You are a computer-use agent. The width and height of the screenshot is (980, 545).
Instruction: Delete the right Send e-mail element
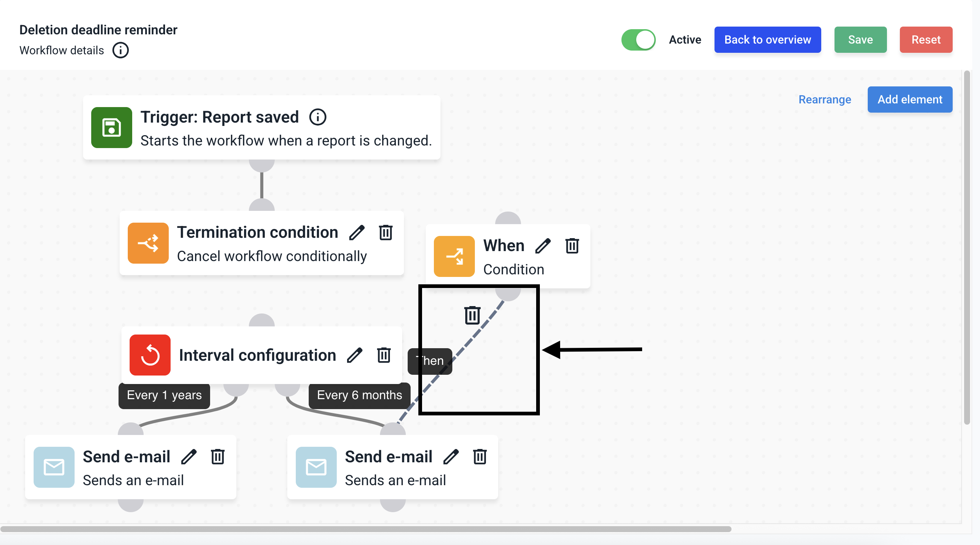[479, 456]
